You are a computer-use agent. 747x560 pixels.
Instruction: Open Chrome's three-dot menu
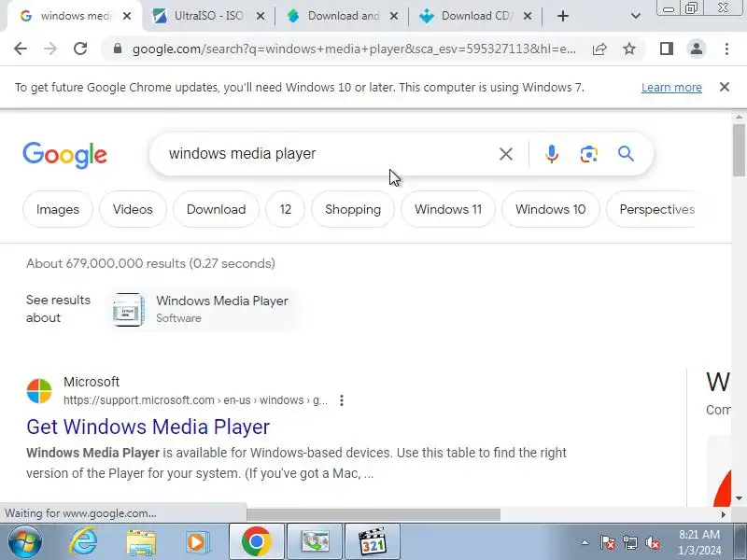point(726,49)
